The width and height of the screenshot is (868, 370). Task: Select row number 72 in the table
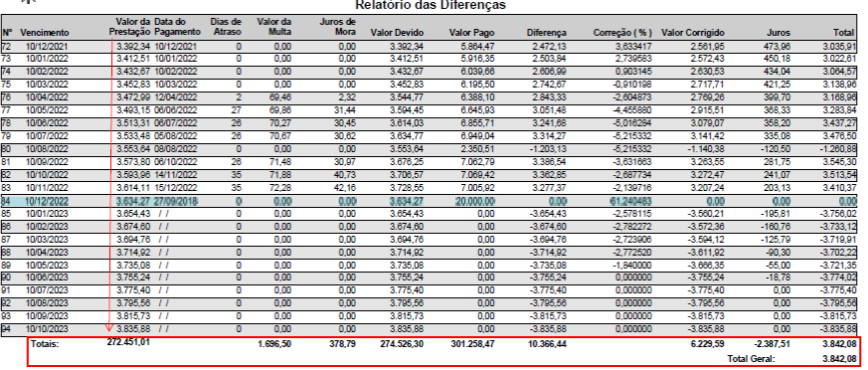click(x=429, y=47)
